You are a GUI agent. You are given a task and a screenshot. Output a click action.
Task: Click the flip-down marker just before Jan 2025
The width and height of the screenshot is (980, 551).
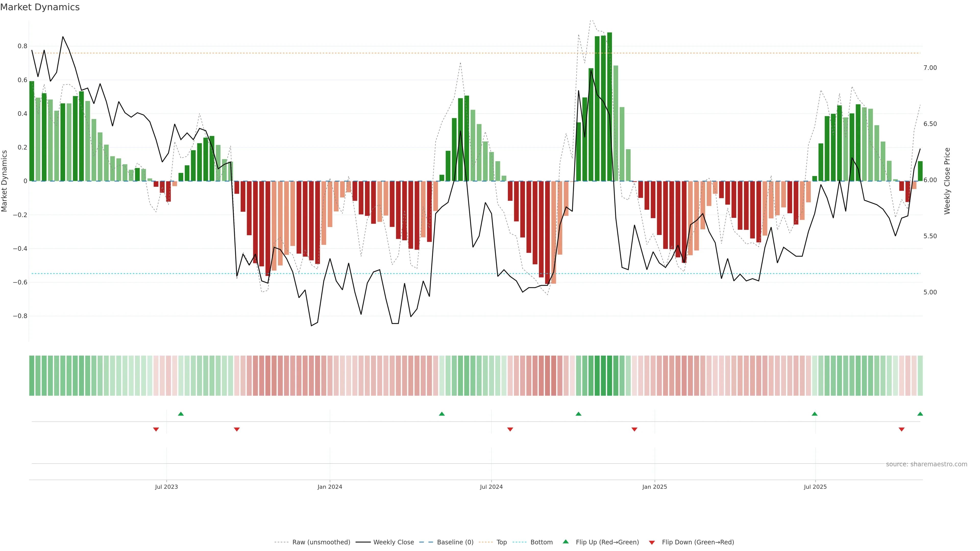(x=634, y=429)
